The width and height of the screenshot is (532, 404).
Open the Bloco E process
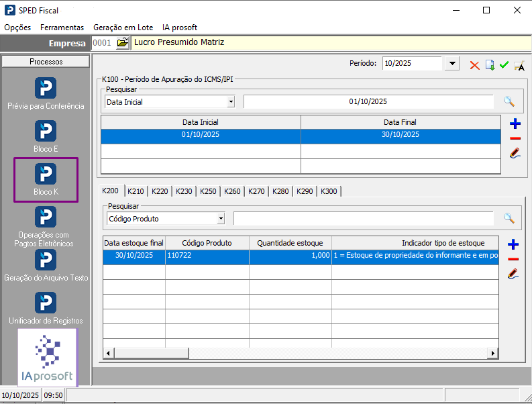tap(46, 131)
